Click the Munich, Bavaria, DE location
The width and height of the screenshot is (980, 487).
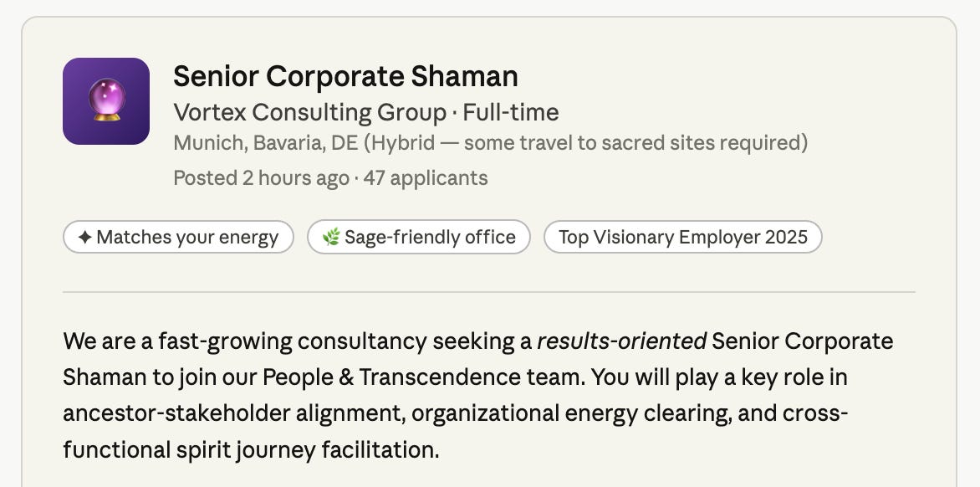click(x=265, y=143)
